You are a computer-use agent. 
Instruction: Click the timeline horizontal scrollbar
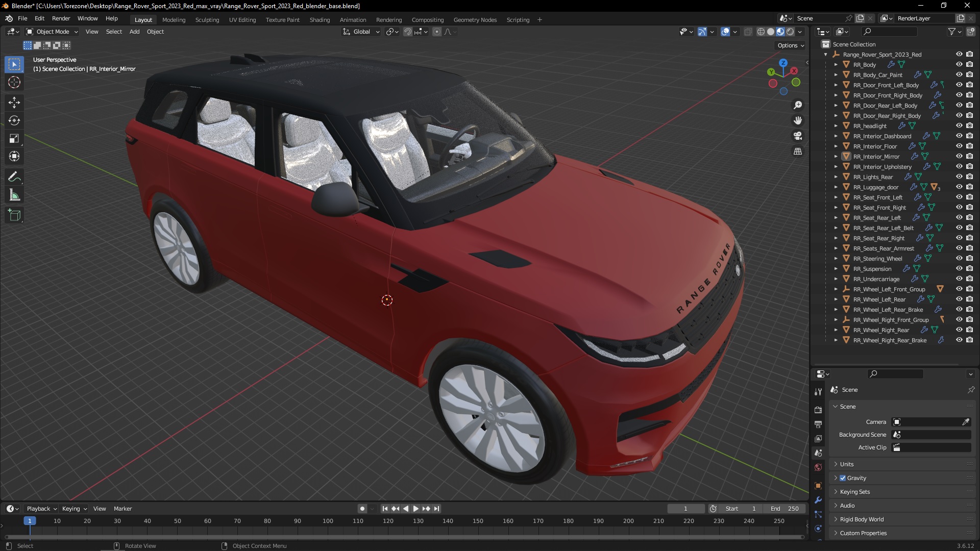404,537
